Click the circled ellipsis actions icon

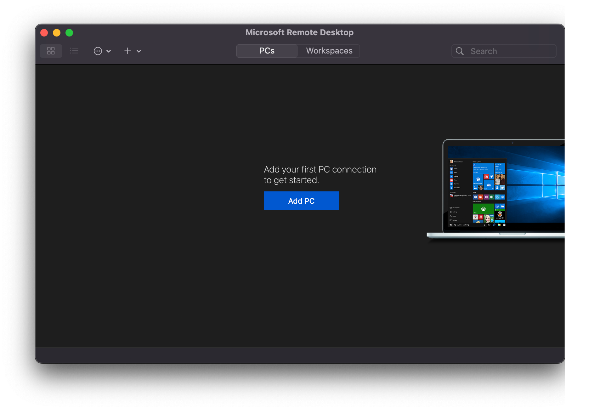click(98, 51)
